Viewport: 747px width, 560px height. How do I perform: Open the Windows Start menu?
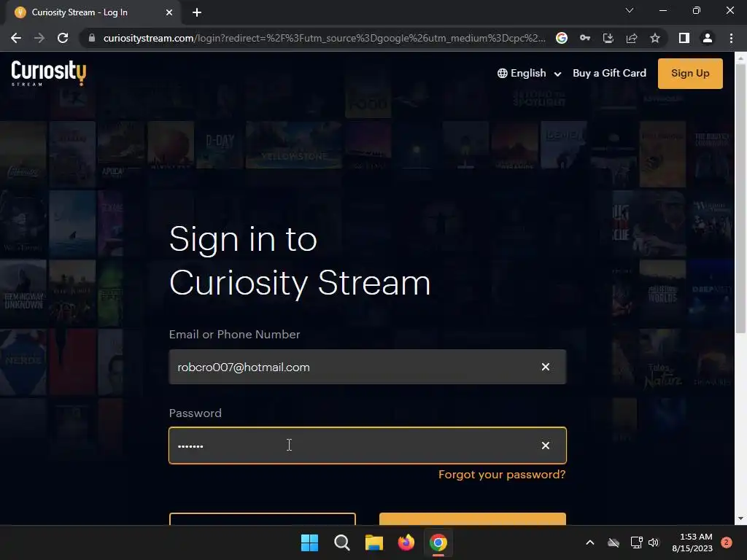(x=309, y=542)
